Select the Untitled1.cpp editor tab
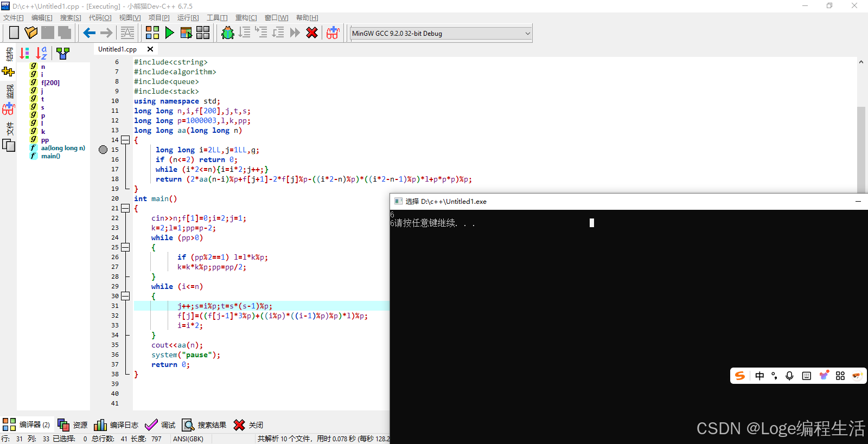868x444 pixels. pyautogui.click(x=117, y=49)
